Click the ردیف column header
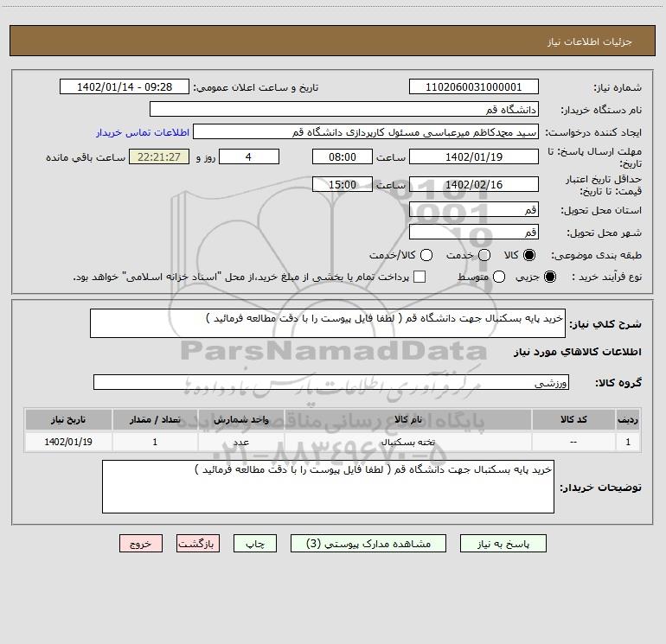This screenshot has height=644, width=666. [628, 419]
